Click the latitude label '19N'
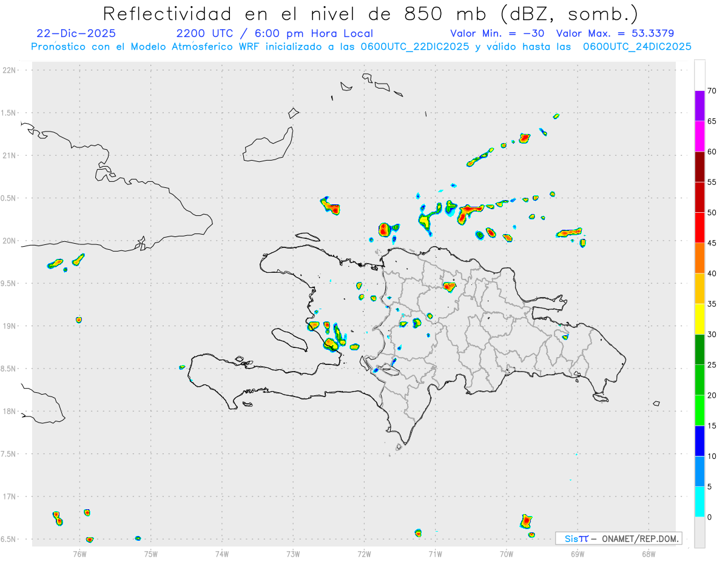The width and height of the screenshot is (728, 562). tap(10, 326)
